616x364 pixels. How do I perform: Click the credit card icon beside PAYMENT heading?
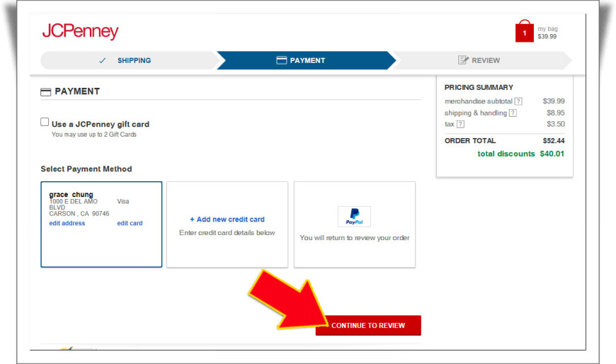pyautogui.click(x=45, y=92)
